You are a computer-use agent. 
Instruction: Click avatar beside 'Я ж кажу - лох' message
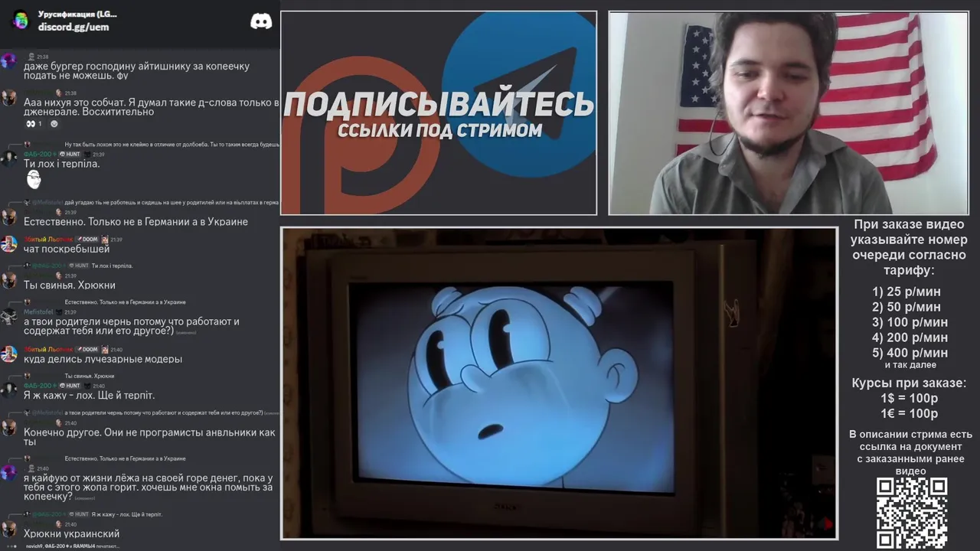coord(8,390)
